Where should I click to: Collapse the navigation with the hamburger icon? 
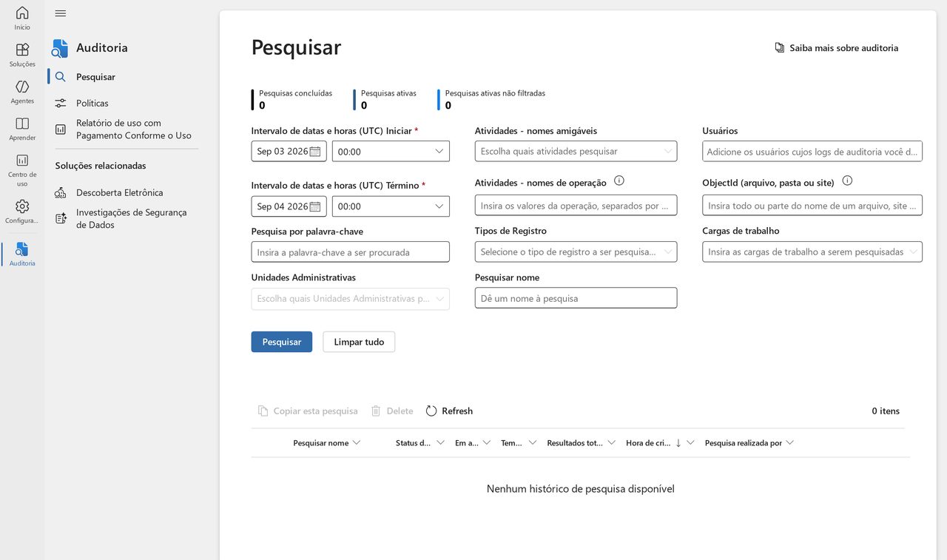pyautogui.click(x=61, y=13)
